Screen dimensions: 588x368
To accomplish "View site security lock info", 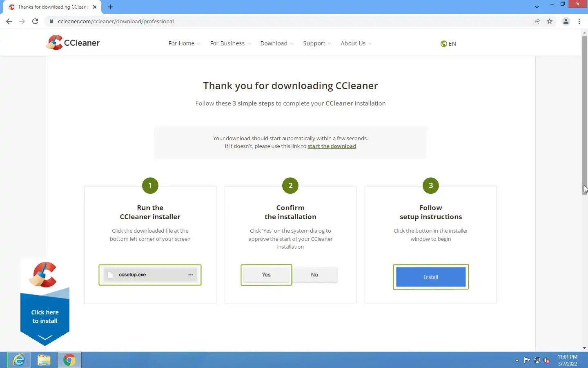I will [51, 21].
